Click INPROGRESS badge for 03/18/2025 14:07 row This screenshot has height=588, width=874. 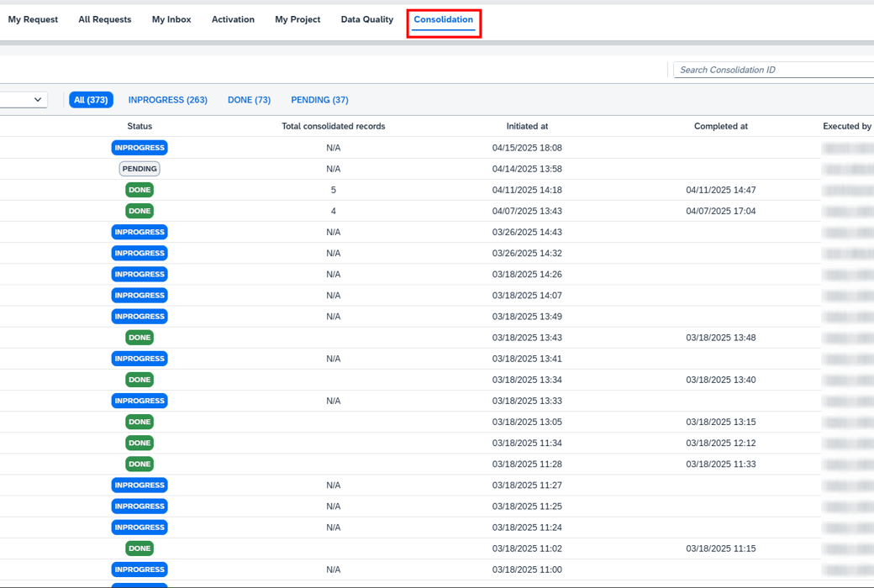(140, 296)
